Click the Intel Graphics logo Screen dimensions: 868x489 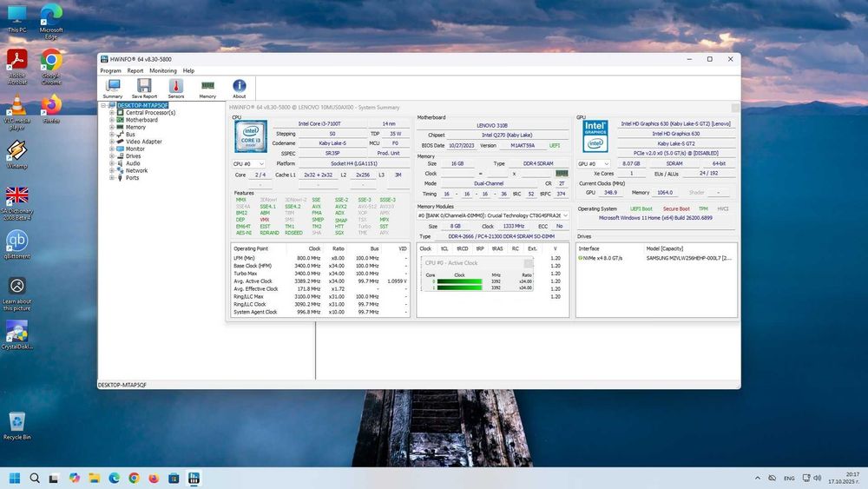(x=595, y=136)
